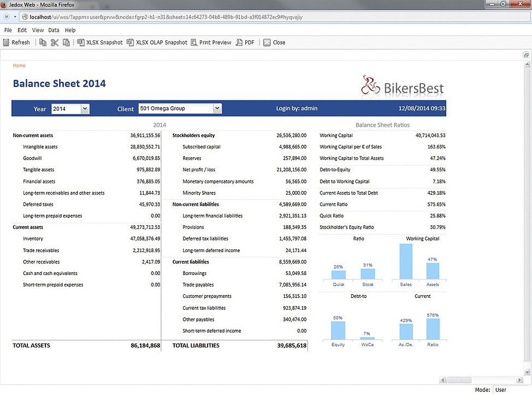Export an XLSX Snapshot
Image resolution: width=532 pixels, height=394 pixels.
(x=100, y=43)
